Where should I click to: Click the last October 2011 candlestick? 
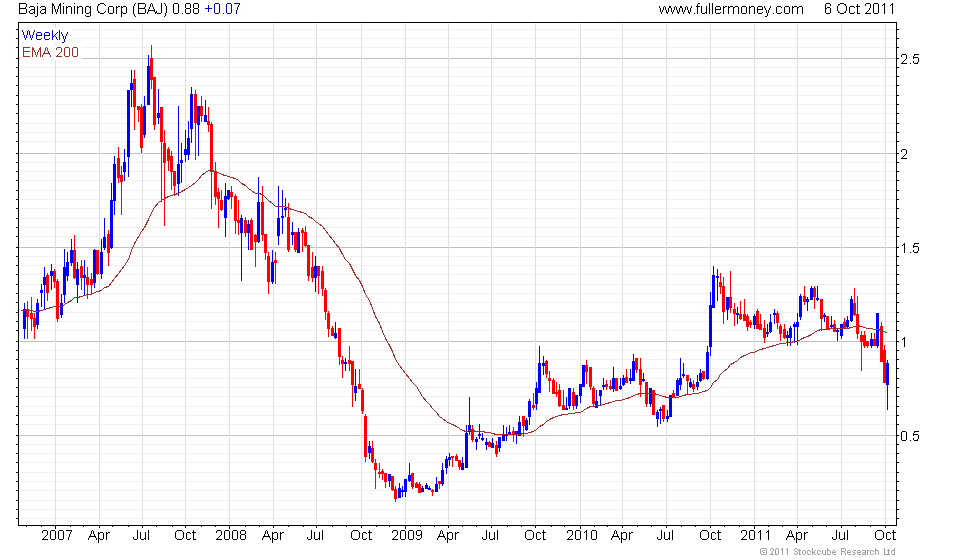click(x=888, y=378)
